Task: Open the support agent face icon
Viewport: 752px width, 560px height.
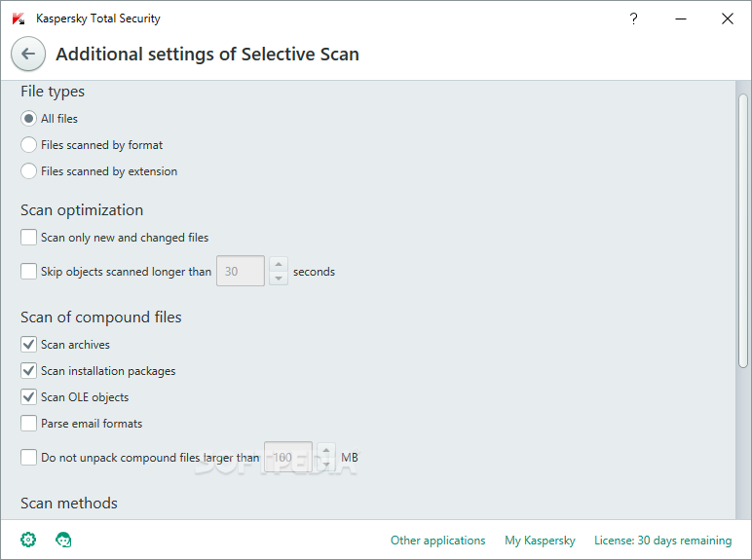Action: [63, 540]
